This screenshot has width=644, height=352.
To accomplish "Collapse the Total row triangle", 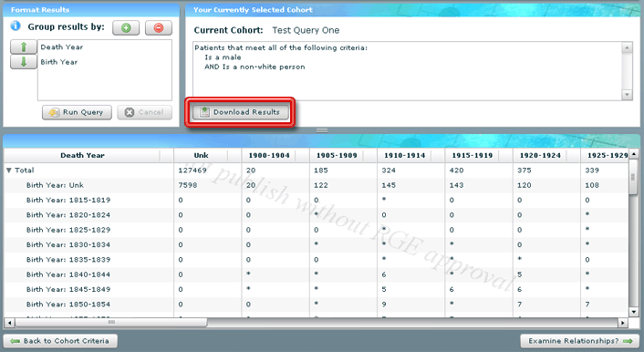I will (x=8, y=170).
